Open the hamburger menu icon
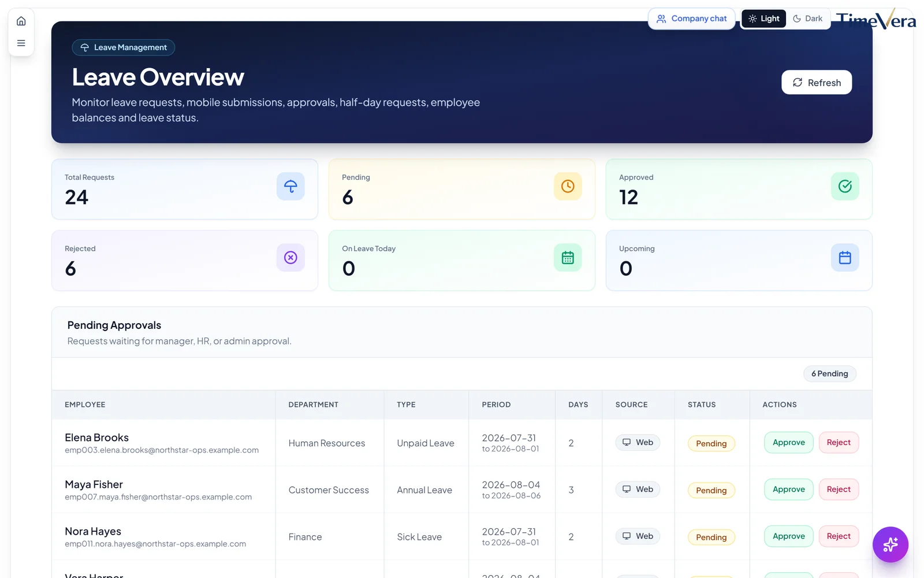 [21, 43]
